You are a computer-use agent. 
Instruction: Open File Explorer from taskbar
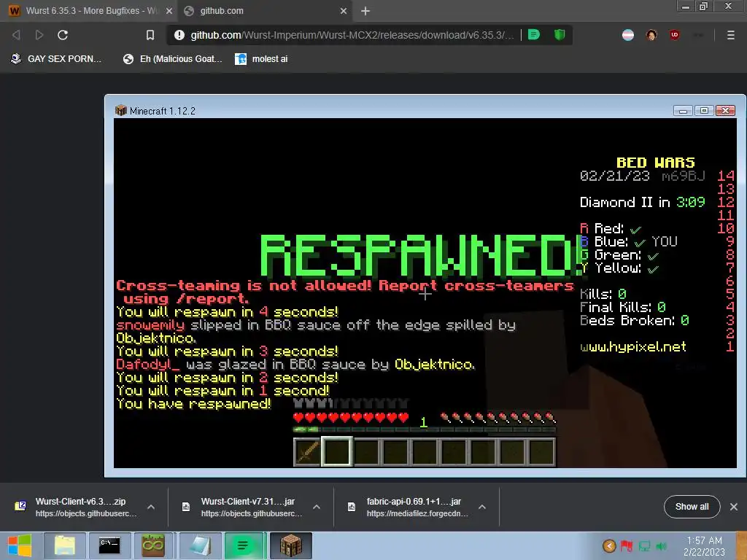[65, 545]
